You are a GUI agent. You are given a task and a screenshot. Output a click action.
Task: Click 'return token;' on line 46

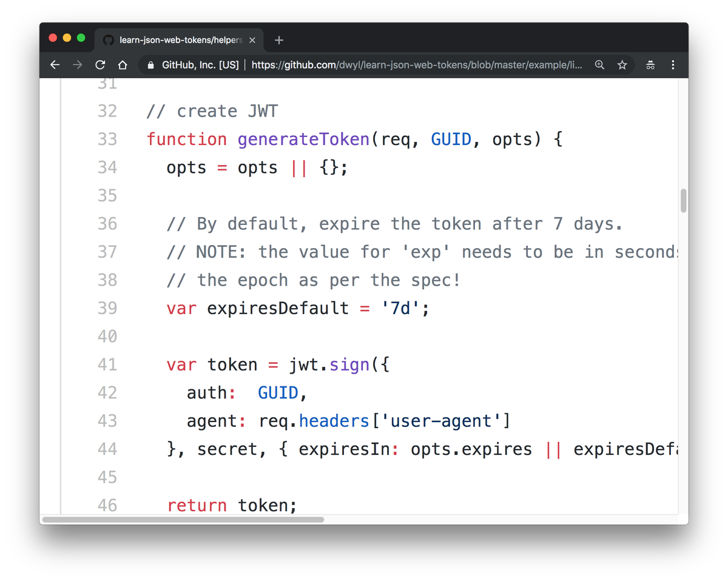232,505
